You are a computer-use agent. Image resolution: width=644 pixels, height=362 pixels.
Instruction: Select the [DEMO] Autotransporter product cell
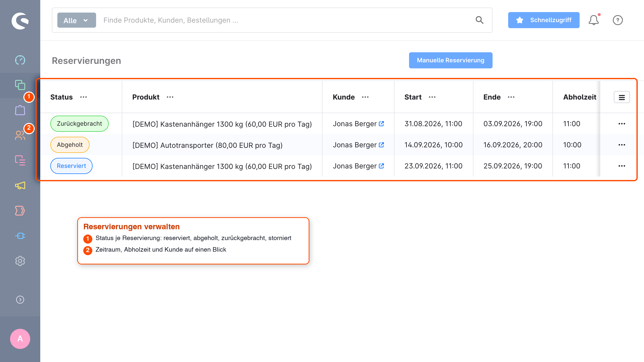[x=208, y=145]
